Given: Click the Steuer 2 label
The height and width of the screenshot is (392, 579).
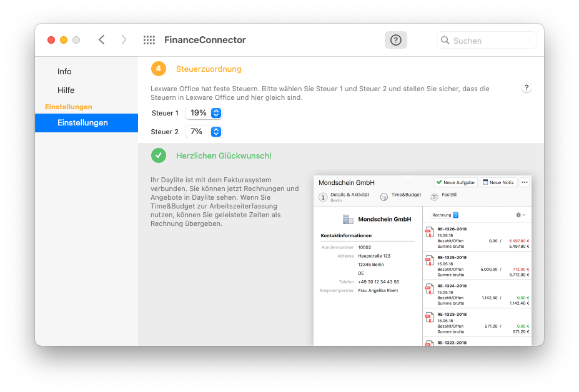Looking at the screenshot, I should coord(165,132).
